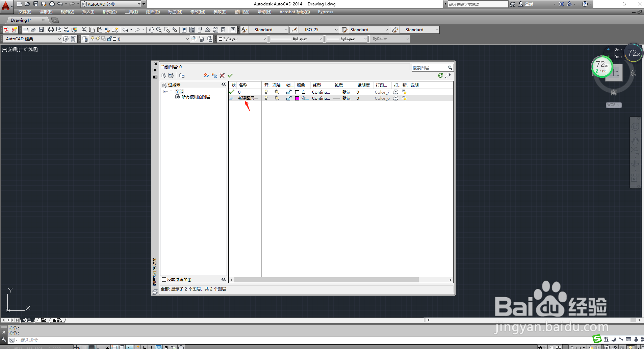The height and width of the screenshot is (349, 644).
Task: Click the 颜色 column header
Action: pyautogui.click(x=301, y=85)
